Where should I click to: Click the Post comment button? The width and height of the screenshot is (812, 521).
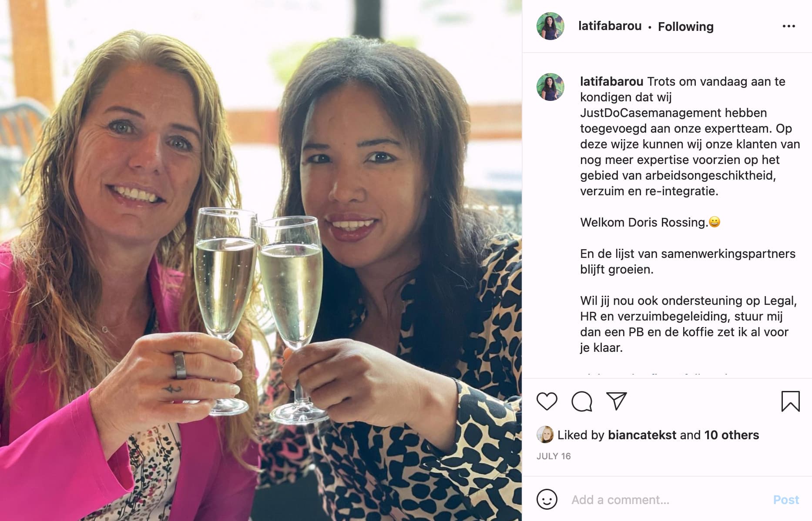tap(786, 500)
